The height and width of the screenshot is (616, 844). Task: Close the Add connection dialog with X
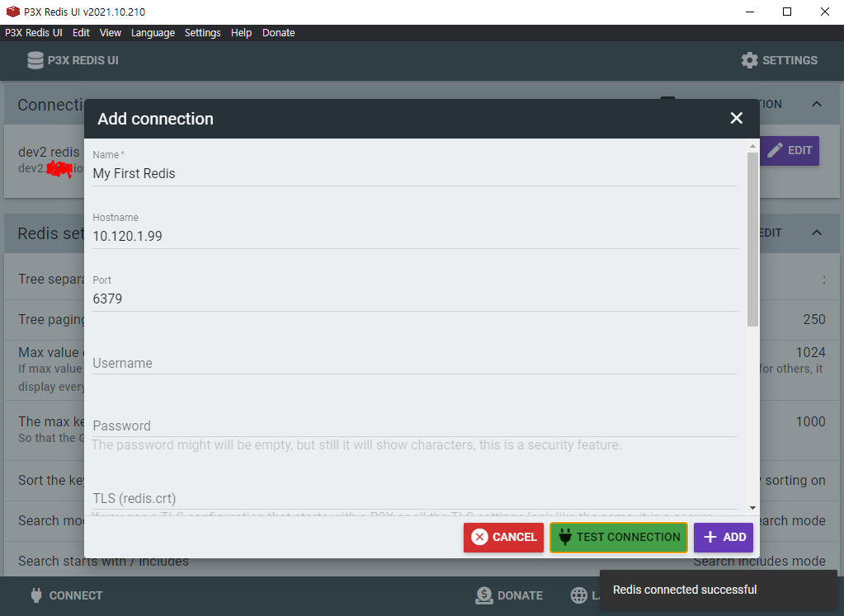pyautogui.click(x=737, y=119)
